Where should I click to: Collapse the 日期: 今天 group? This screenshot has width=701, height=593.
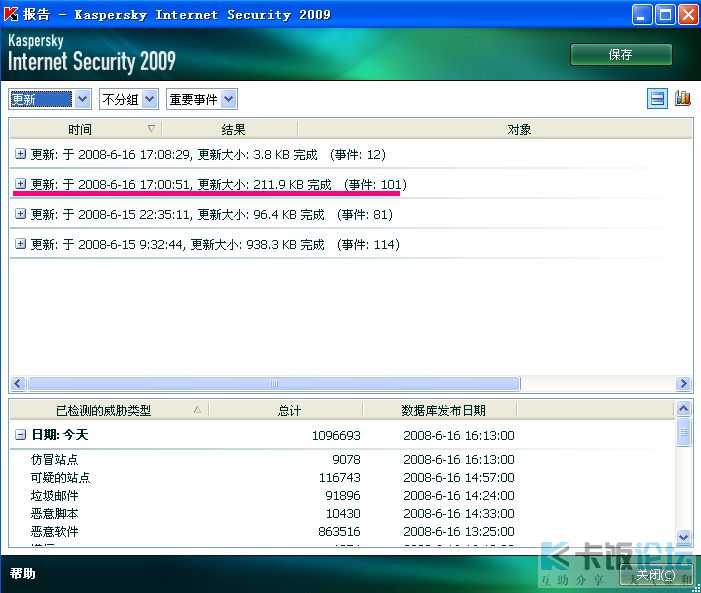(20, 434)
